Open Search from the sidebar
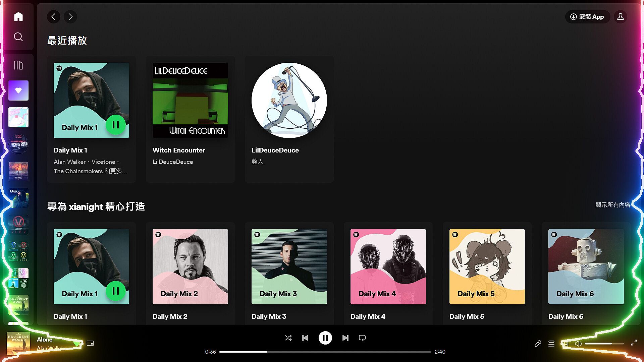Image resolution: width=644 pixels, height=362 pixels. click(18, 37)
